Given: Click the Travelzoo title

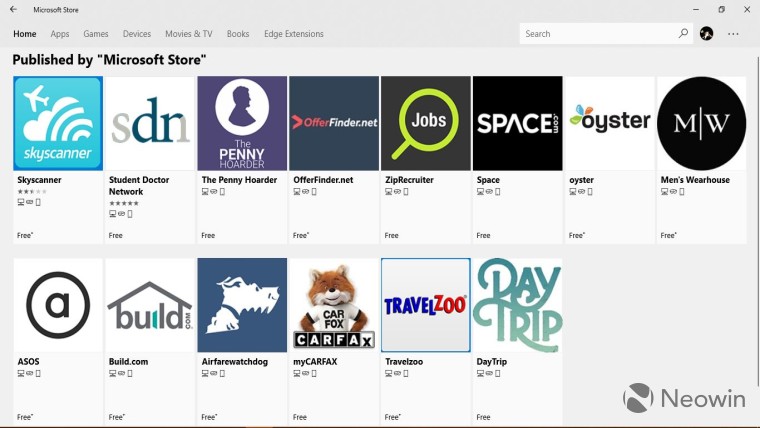Looking at the screenshot, I should 404,362.
